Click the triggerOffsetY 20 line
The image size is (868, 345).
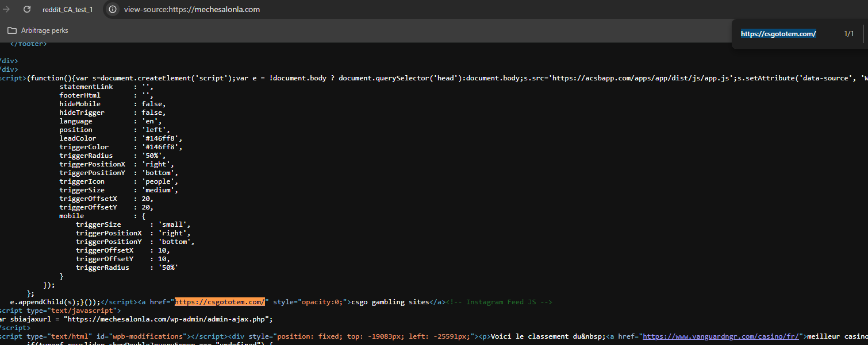point(106,207)
